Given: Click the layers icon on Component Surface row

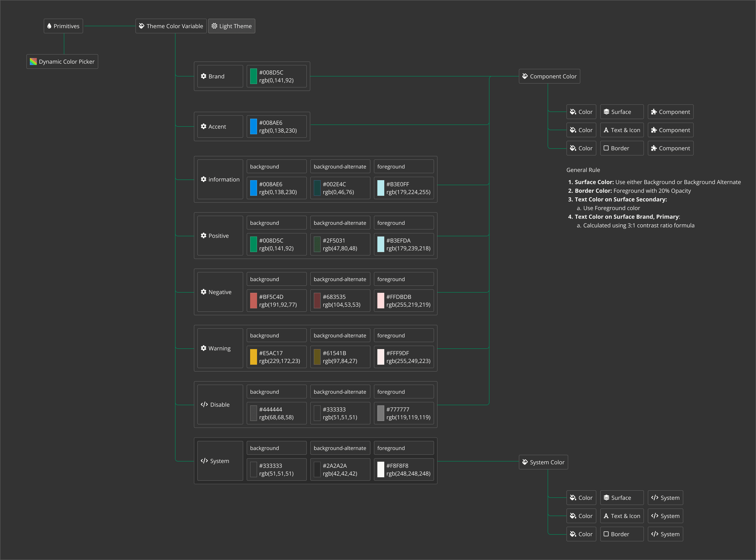Looking at the screenshot, I should [606, 112].
